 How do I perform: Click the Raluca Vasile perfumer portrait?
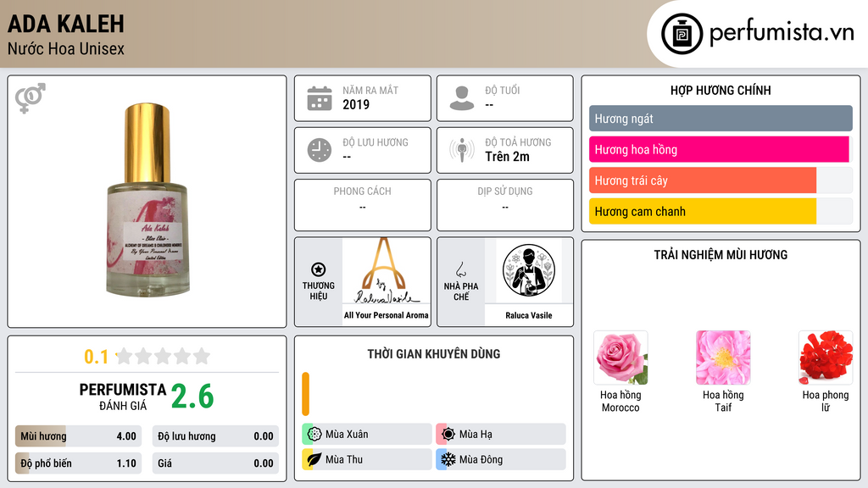[529, 270]
